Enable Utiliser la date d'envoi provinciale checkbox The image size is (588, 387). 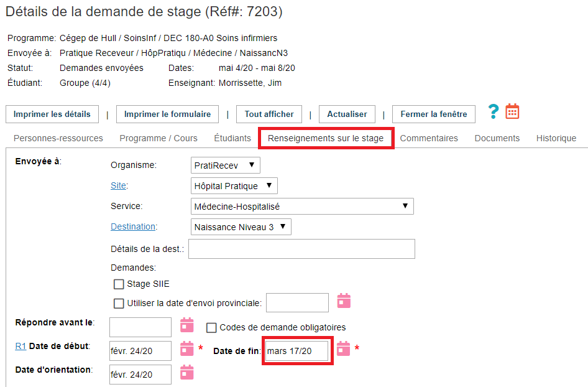coord(119,304)
